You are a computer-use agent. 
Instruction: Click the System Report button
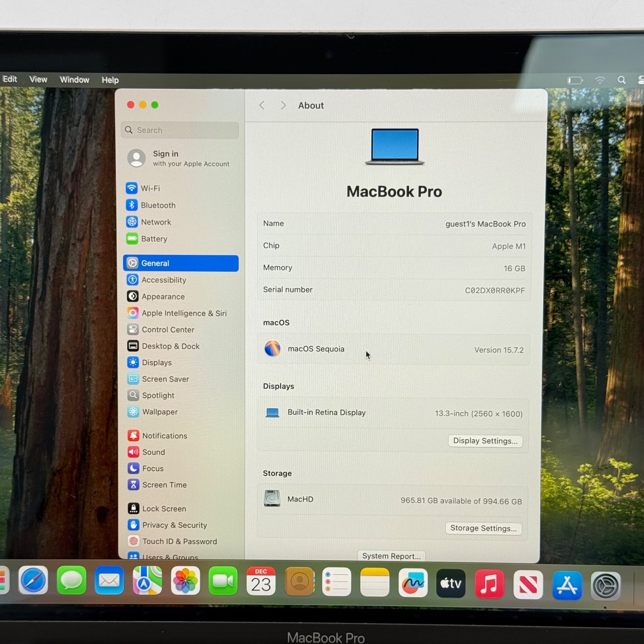pyautogui.click(x=391, y=556)
